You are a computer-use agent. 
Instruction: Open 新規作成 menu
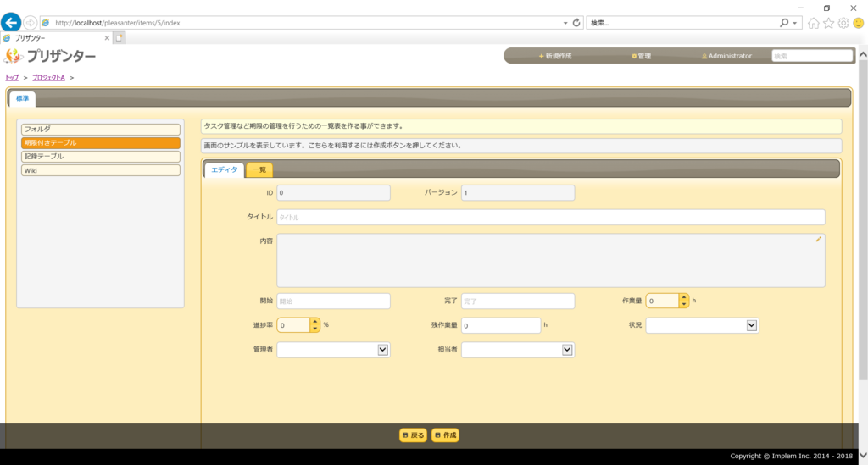(x=555, y=56)
